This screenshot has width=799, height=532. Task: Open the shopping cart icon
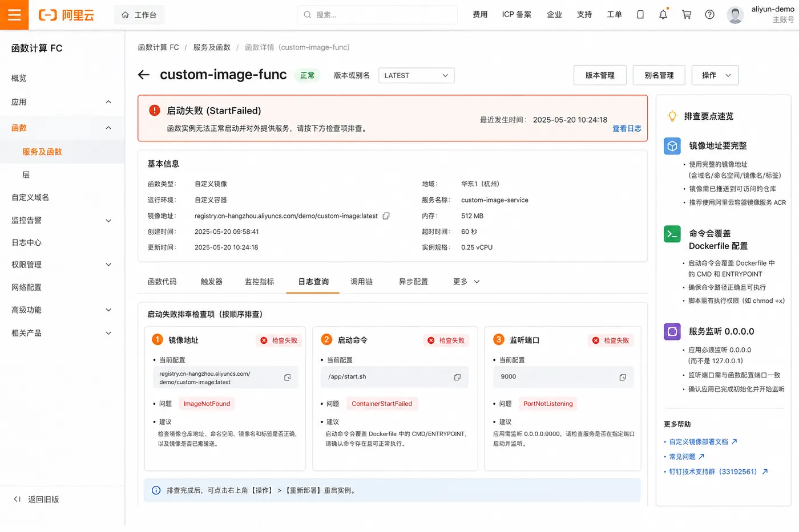point(687,15)
